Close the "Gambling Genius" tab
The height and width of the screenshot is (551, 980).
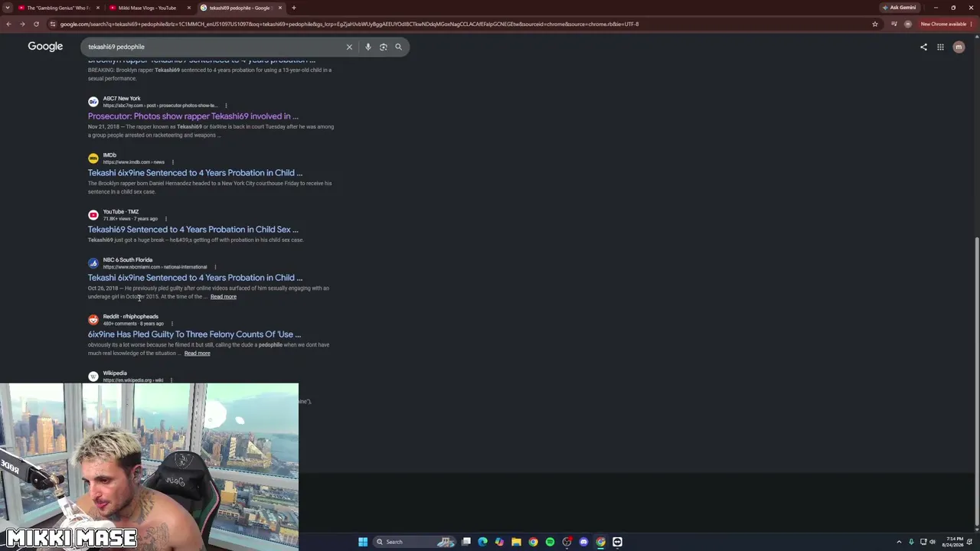(98, 8)
